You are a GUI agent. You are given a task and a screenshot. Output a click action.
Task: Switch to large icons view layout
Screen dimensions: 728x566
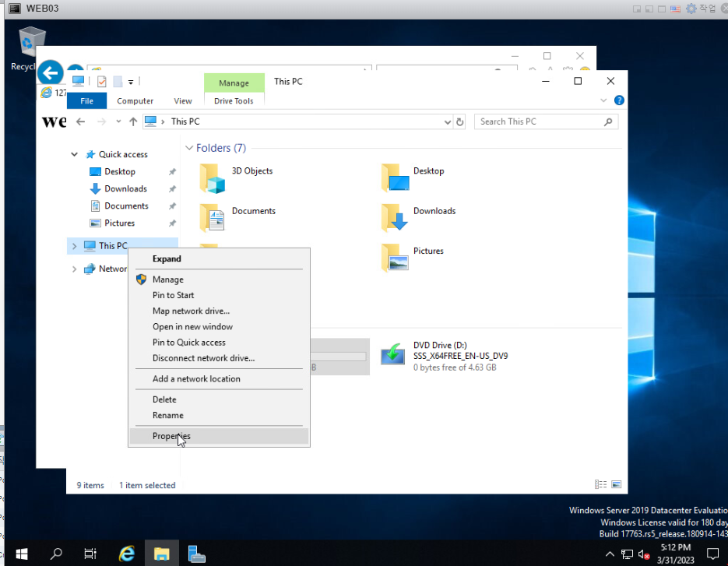pos(616,485)
